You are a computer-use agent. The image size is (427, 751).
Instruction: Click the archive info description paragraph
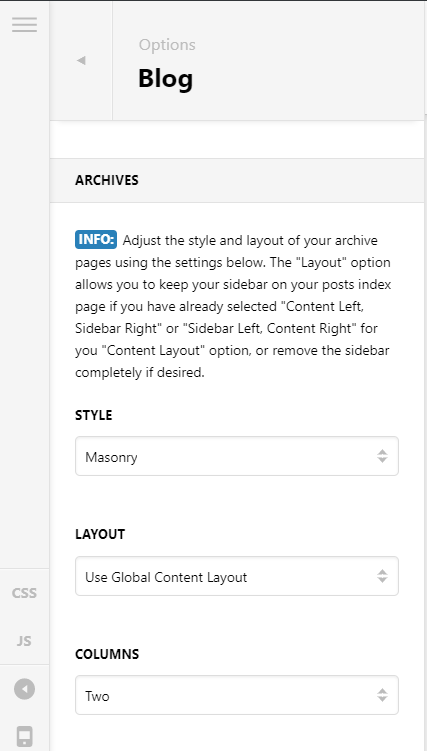tap(233, 306)
